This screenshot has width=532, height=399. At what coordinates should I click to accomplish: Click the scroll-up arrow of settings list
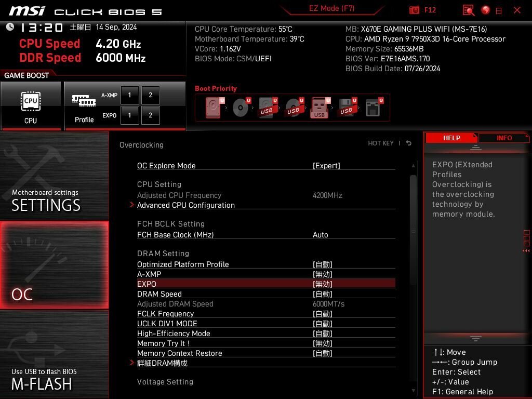pos(413,166)
